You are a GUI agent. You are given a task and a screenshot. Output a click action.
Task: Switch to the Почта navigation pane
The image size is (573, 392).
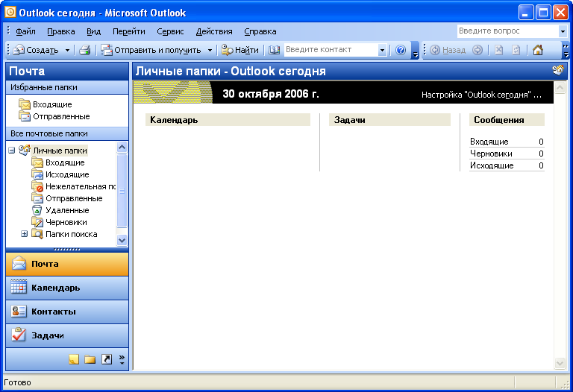(67, 264)
